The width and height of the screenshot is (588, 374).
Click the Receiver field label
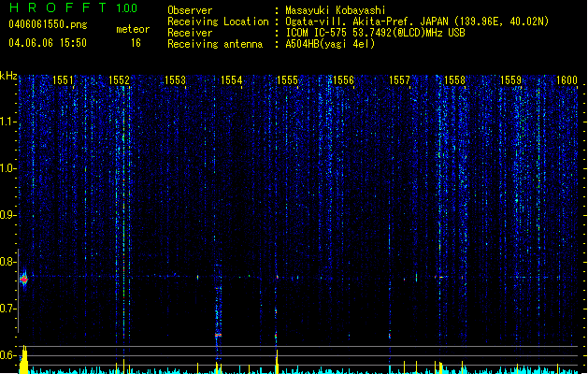coord(190,33)
